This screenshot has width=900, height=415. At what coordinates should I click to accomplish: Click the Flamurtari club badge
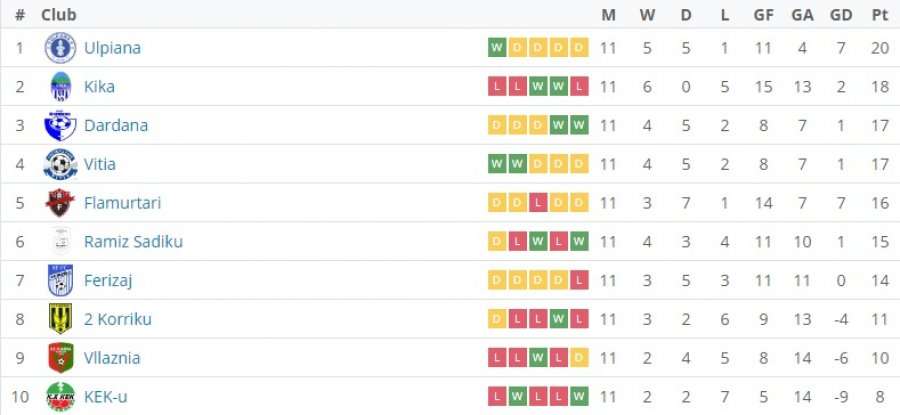(x=60, y=203)
